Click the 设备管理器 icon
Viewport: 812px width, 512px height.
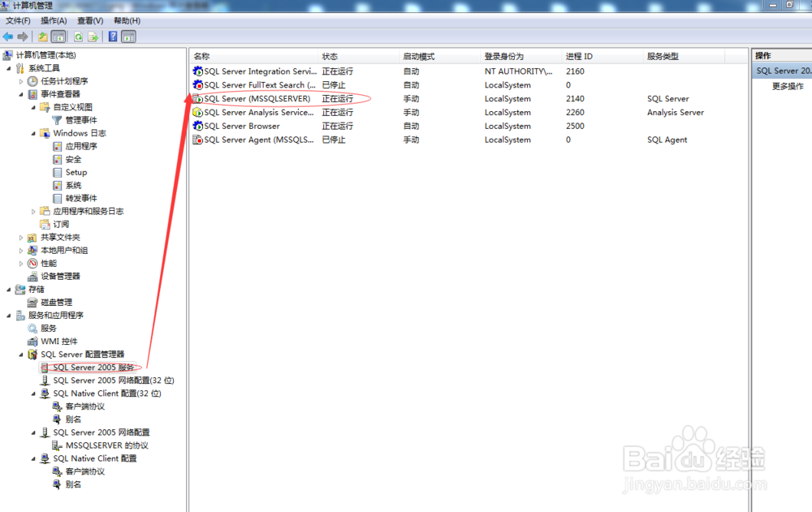tap(32, 277)
